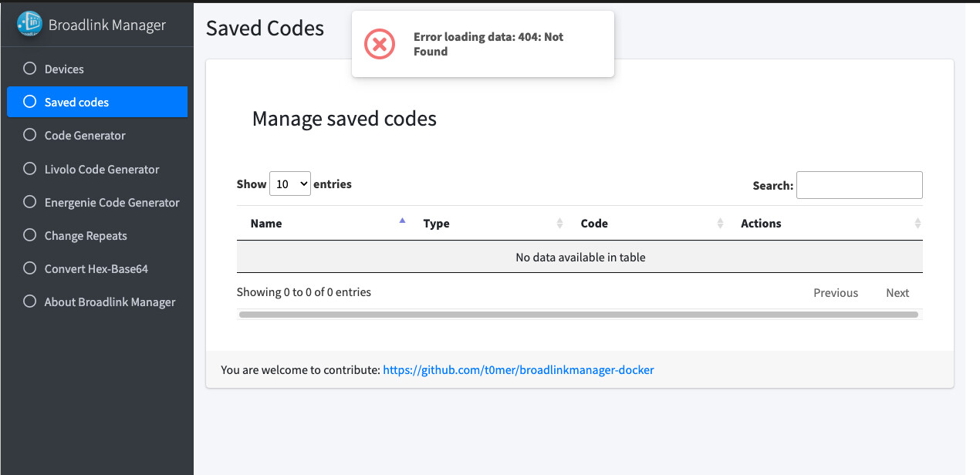Click the Next pagination button
This screenshot has width=980, height=475.
[897, 292]
